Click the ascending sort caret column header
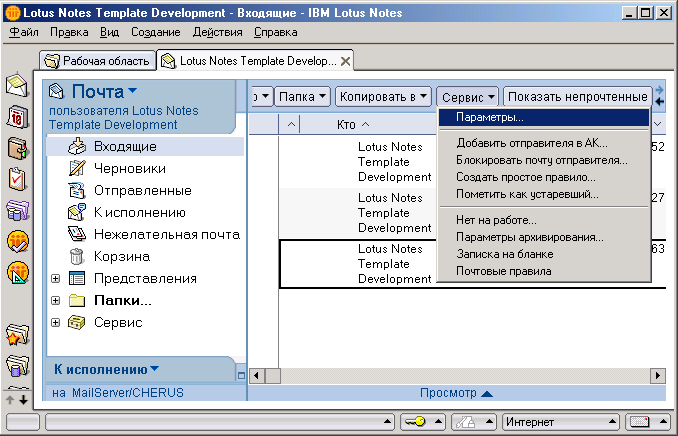Viewport: 678px width, 436px height. [x=291, y=125]
